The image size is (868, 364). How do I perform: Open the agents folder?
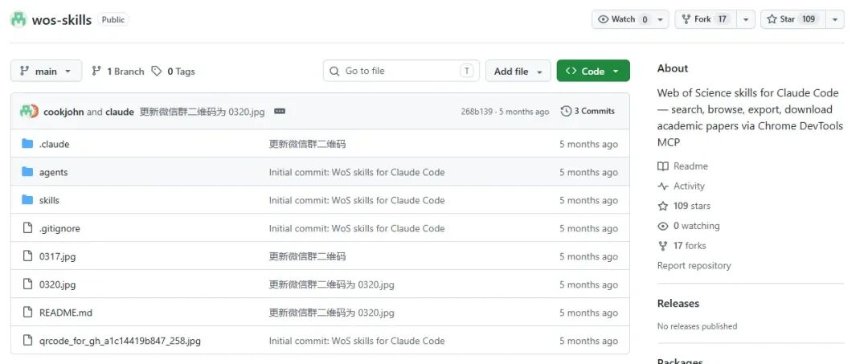click(53, 173)
